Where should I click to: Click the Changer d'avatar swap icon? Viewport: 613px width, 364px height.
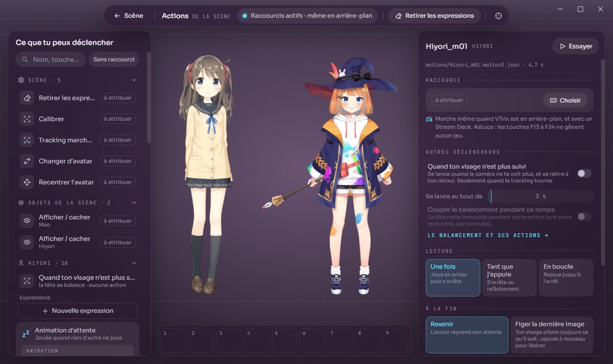(x=27, y=161)
